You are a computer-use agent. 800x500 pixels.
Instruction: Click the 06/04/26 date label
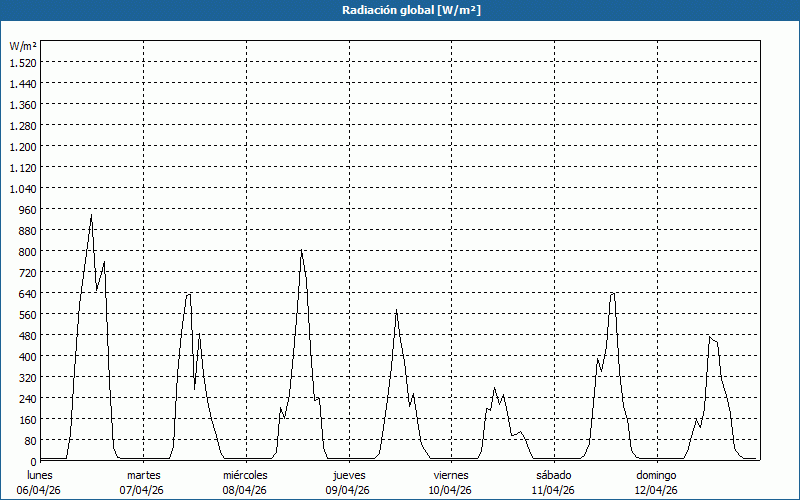(x=40, y=489)
